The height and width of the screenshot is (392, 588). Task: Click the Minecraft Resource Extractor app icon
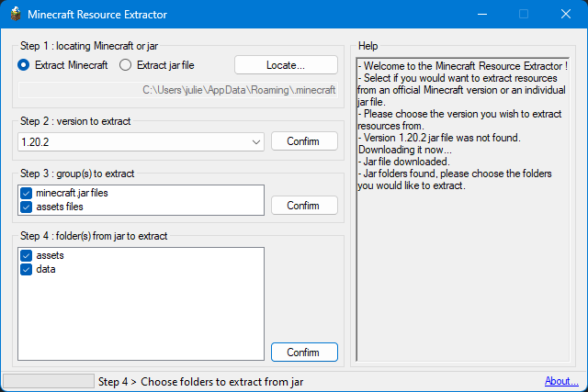(14, 15)
